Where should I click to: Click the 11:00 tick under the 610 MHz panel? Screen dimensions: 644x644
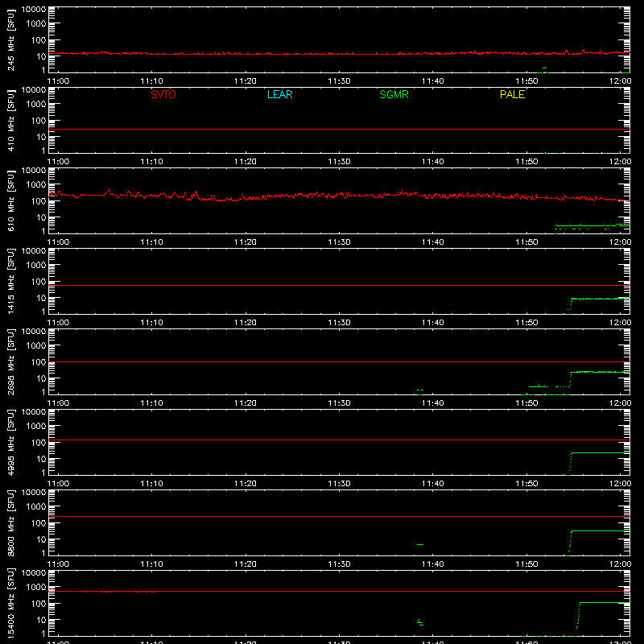tap(58, 242)
